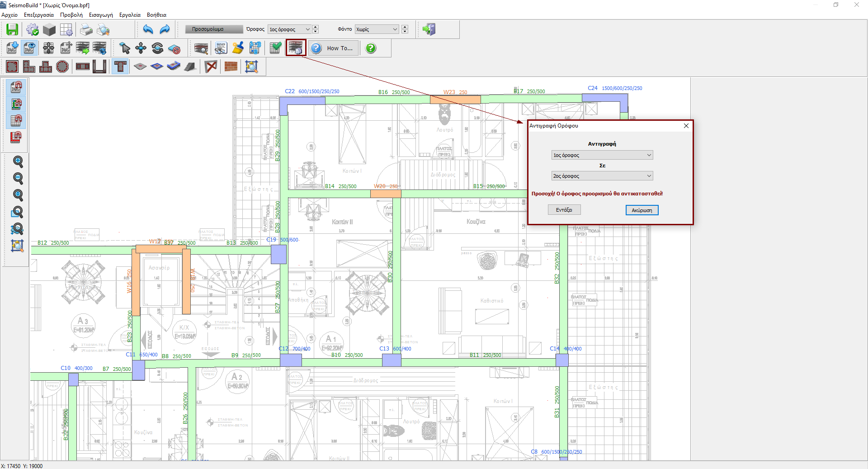Click the printer icon in toolbar
The height and width of the screenshot is (469, 868).
(86, 30)
